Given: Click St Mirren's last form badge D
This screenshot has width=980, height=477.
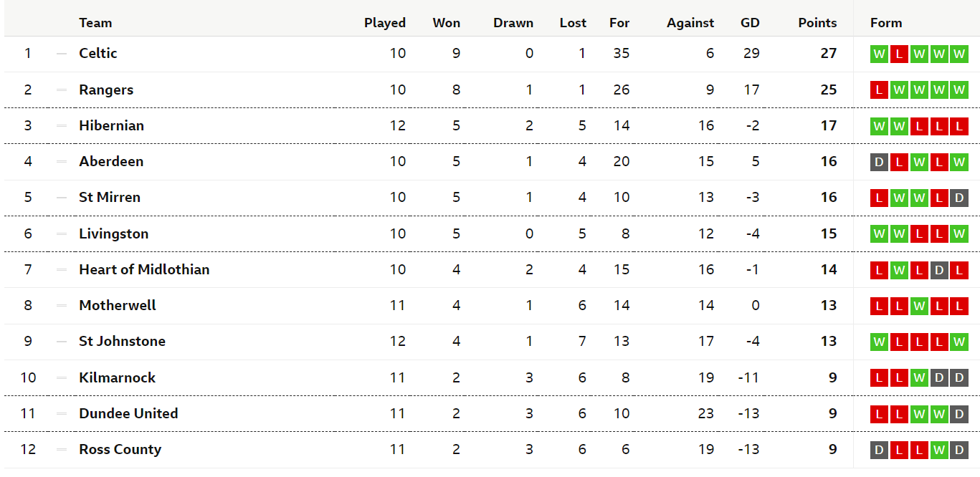Looking at the screenshot, I should coord(959,198).
